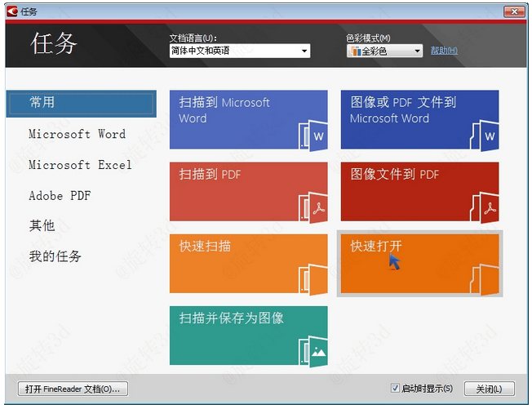Start the 快速扫描 task

pyautogui.click(x=249, y=264)
